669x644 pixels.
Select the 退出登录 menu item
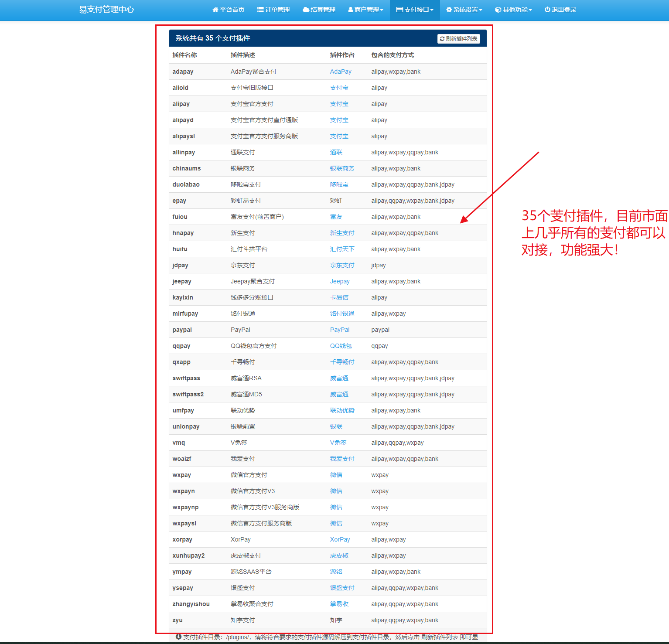click(x=560, y=10)
